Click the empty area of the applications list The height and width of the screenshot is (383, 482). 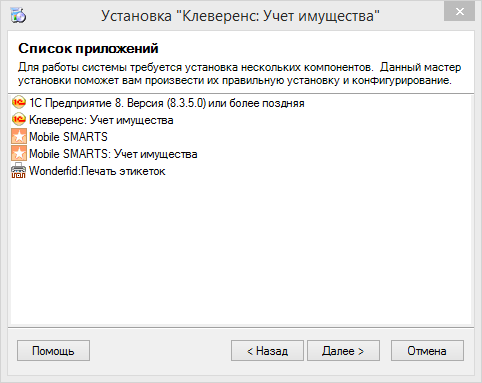[241, 250]
